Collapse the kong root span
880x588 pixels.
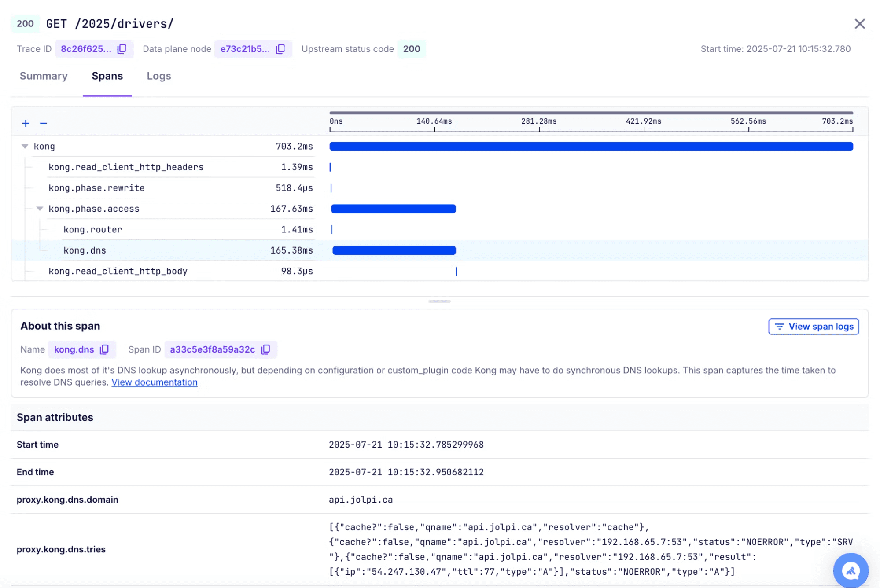coord(25,146)
